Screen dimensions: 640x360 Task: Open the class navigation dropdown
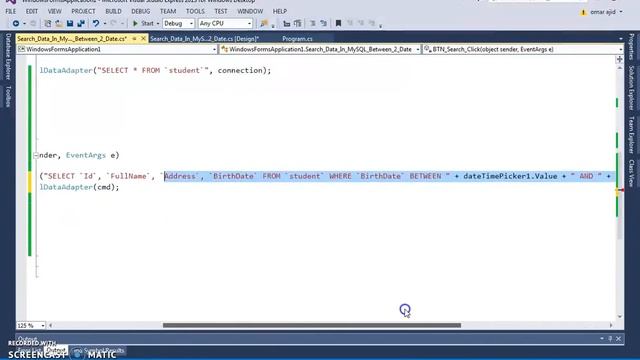pyautogui.click(x=320, y=49)
